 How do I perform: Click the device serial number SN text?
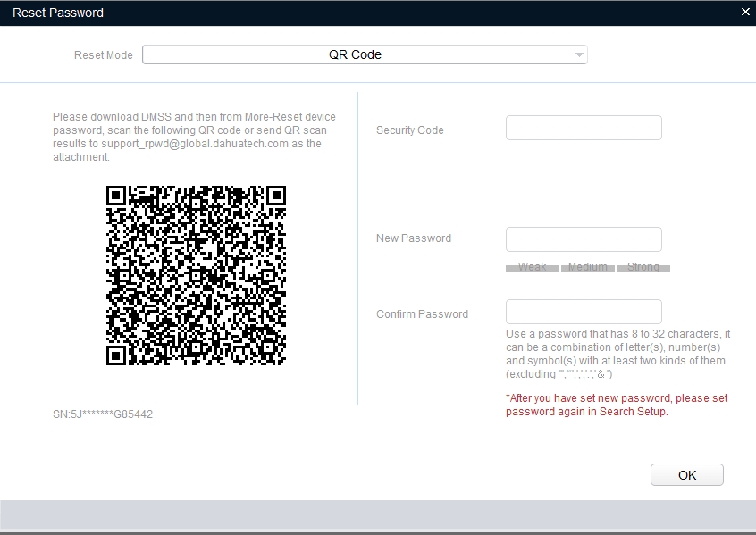(102, 414)
